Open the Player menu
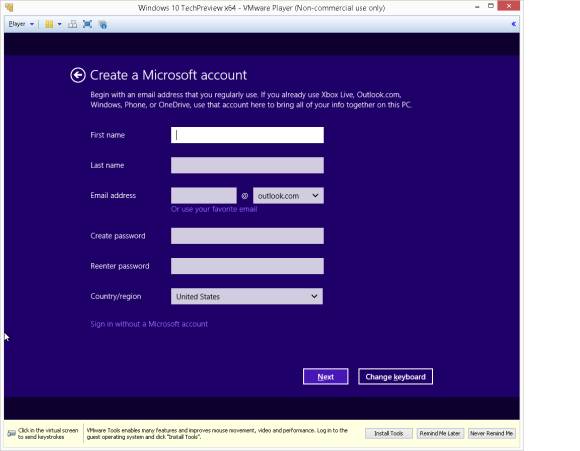This screenshot has width=580, height=451. click(x=21, y=24)
